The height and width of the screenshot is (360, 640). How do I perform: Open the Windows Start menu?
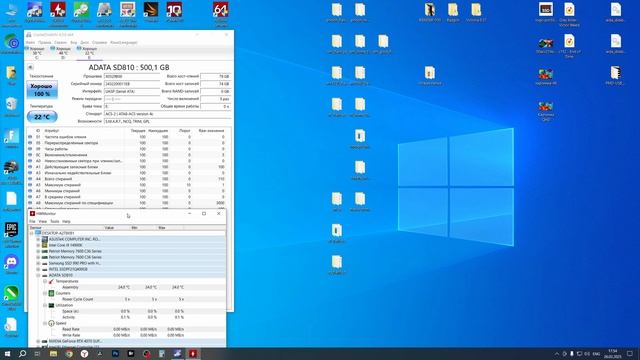point(7,354)
